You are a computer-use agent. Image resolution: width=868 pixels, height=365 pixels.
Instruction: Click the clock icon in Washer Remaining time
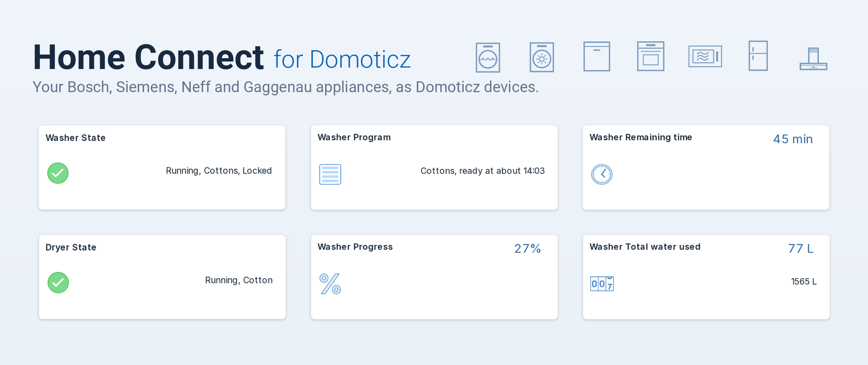[x=602, y=175]
